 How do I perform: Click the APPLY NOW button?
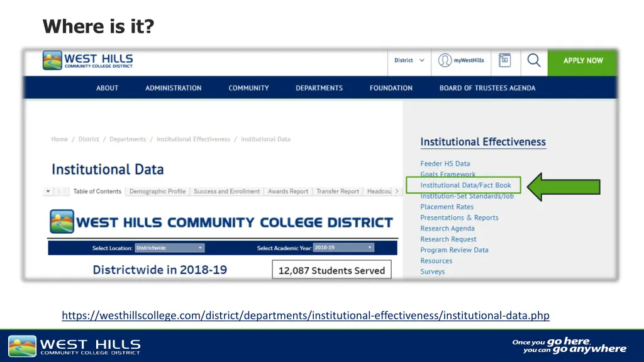(x=583, y=61)
